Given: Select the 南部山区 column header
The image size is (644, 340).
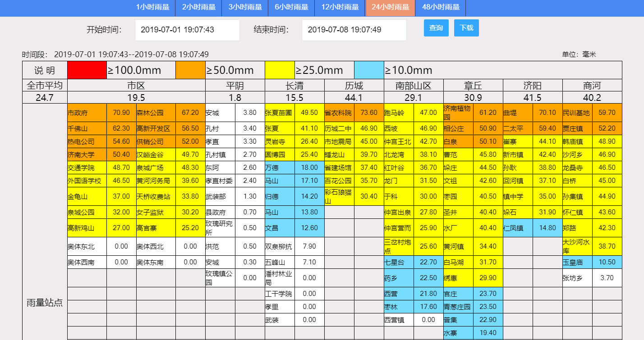Looking at the screenshot, I should tap(413, 85).
